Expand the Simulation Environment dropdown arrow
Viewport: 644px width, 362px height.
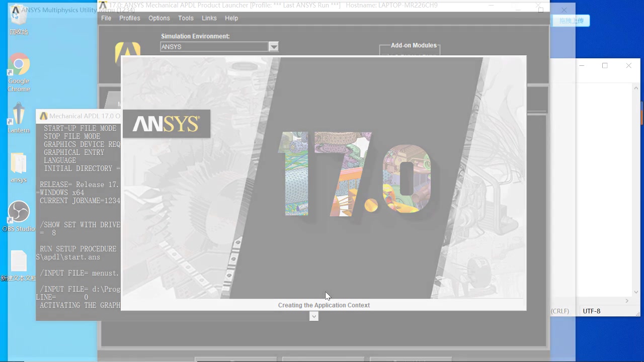274,47
